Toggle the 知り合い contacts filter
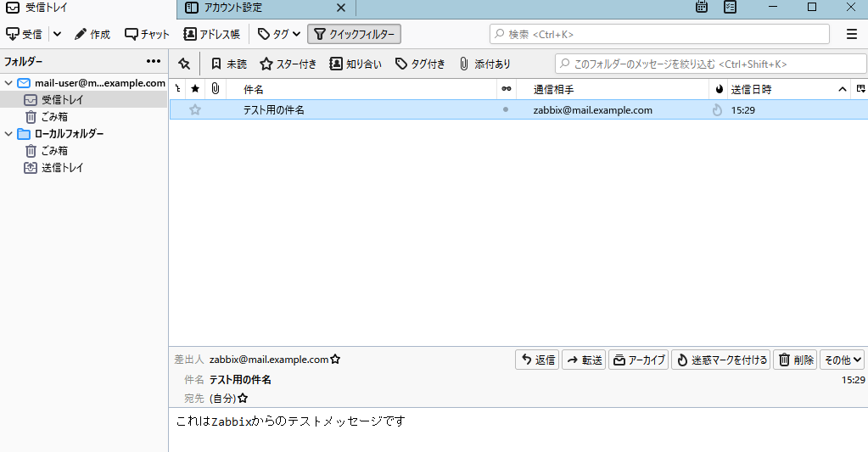The height and width of the screenshot is (452, 868). tap(356, 64)
